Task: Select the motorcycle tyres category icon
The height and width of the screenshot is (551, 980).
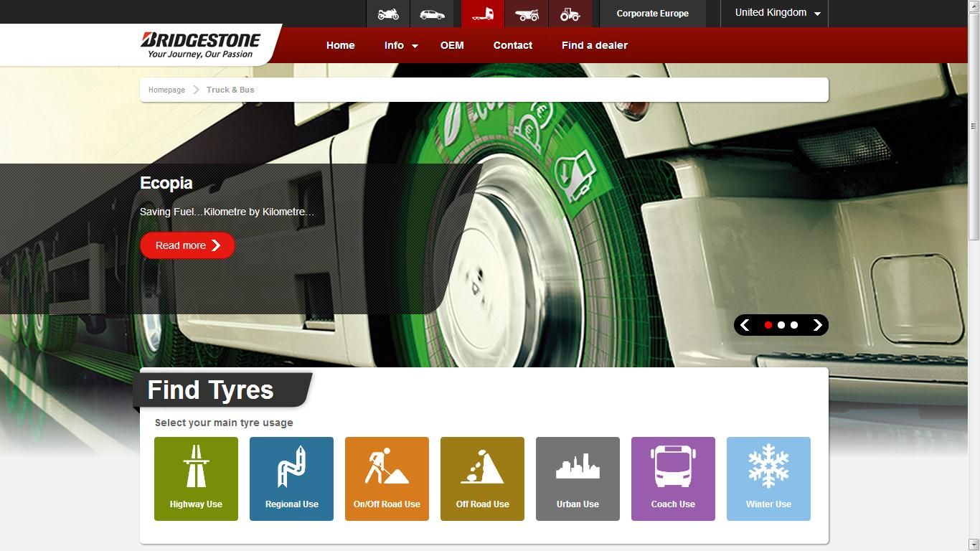Action: [387, 13]
